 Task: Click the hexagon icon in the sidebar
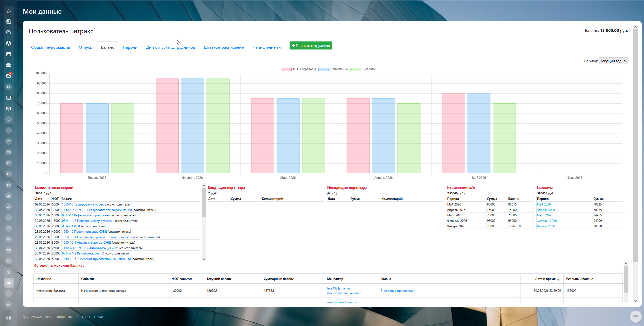coord(9,43)
